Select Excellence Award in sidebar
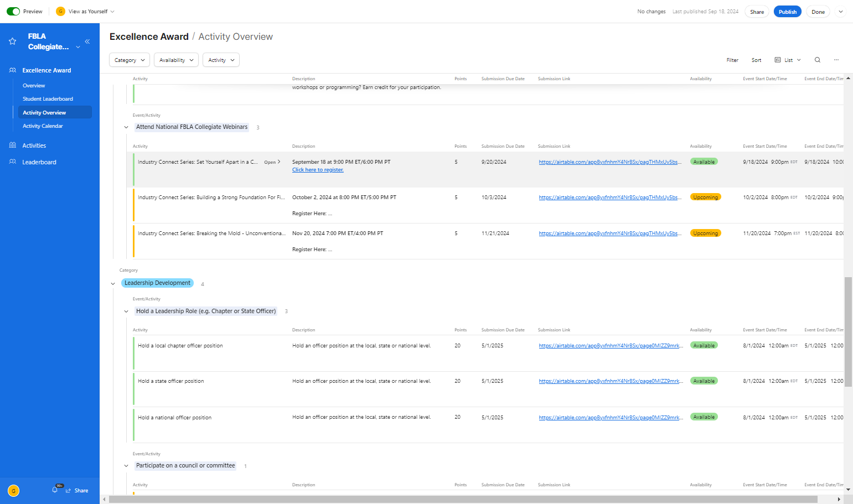 coord(46,70)
